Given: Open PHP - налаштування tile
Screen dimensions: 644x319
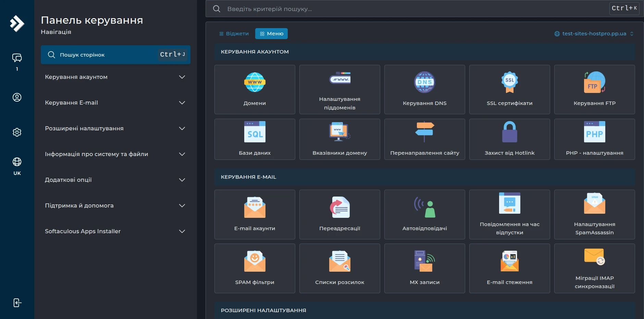Looking at the screenshot, I should (594, 139).
